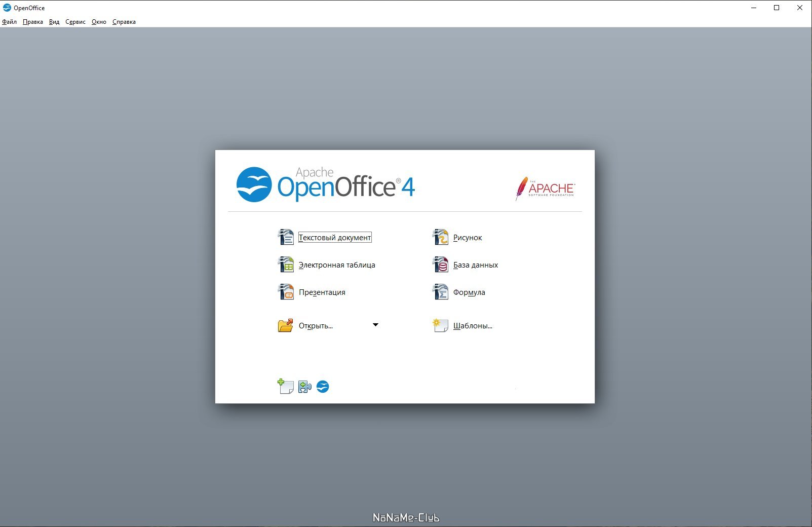Click the Apache Software Foundation logo
The height and width of the screenshot is (527, 812).
click(545, 189)
